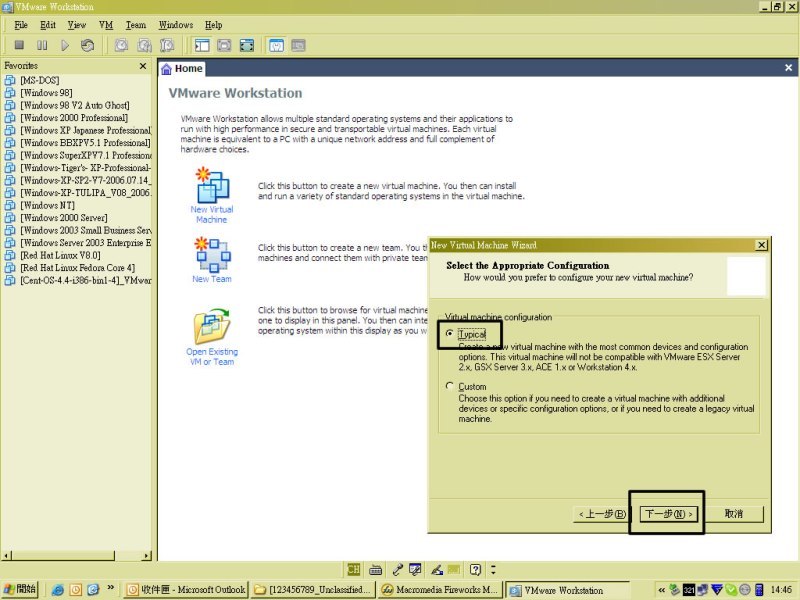The width and height of the screenshot is (800, 600).
Task: Close the New Virtual Machine Wizard dialog
Action: tap(761, 245)
